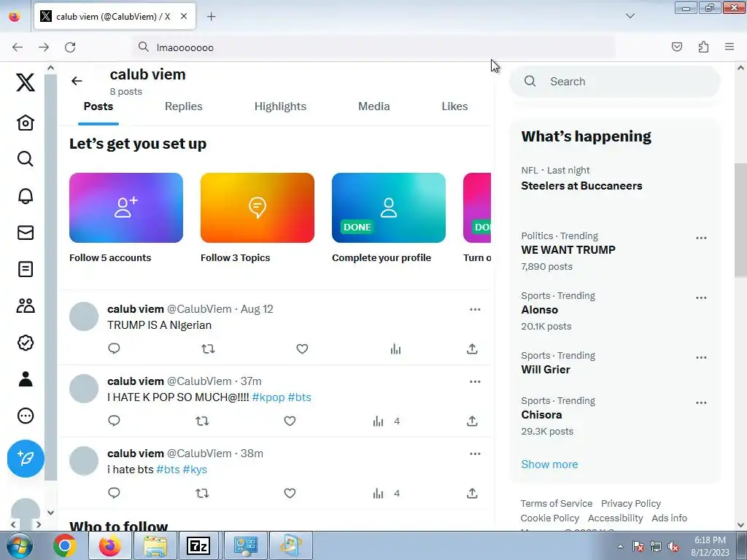Share the TRUMP IS A NIgerian post

click(x=472, y=349)
